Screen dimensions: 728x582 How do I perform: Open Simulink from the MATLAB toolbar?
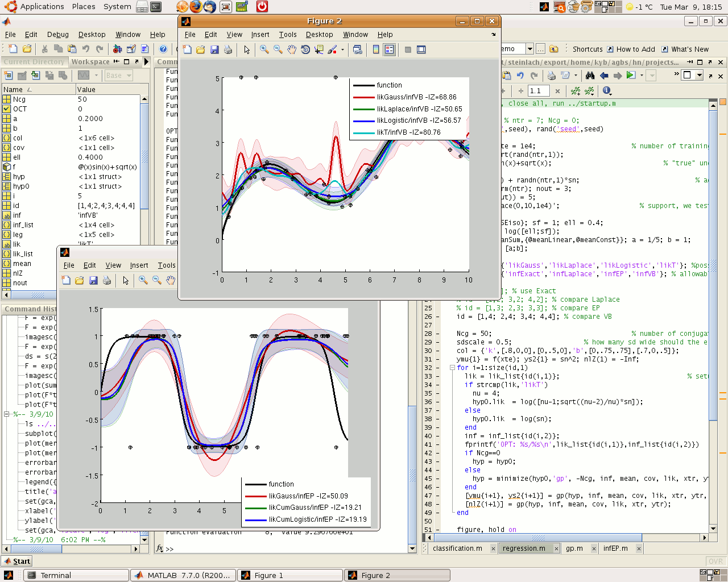pyautogui.click(x=117, y=49)
